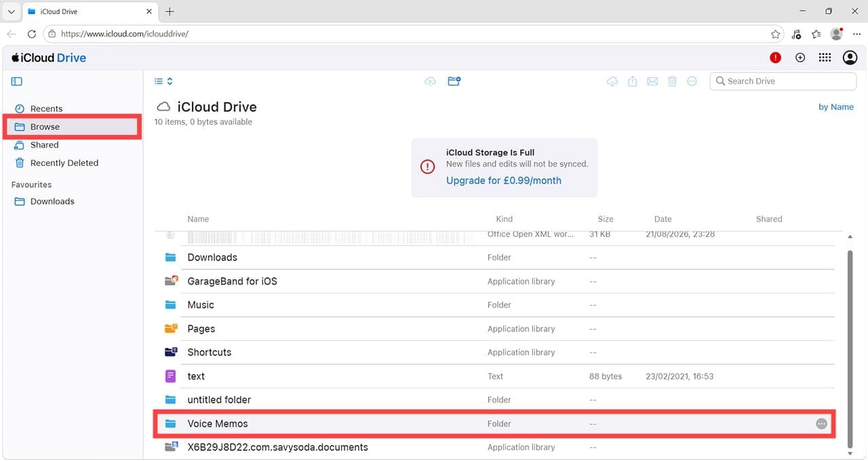Click the 88 bytes size cell
The height and width of the screenshot is (461, 868).
(x=606, y=376)
